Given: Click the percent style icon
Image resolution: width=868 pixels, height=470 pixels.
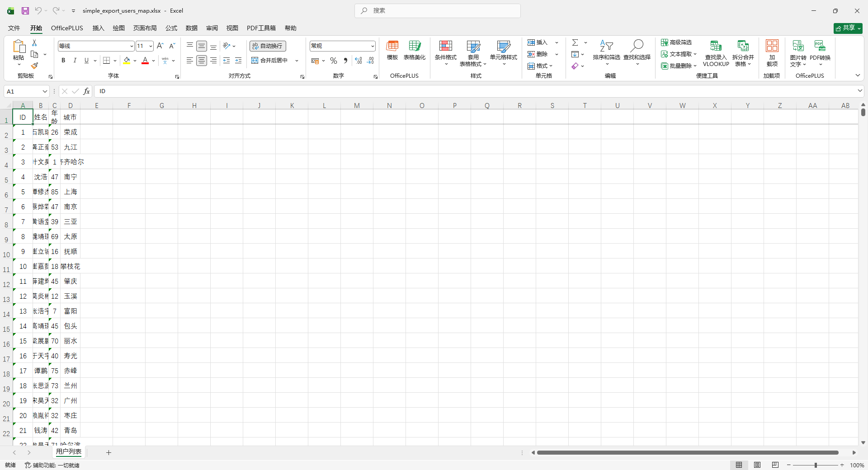Looking at the screenshot, I should pos(334,61).
